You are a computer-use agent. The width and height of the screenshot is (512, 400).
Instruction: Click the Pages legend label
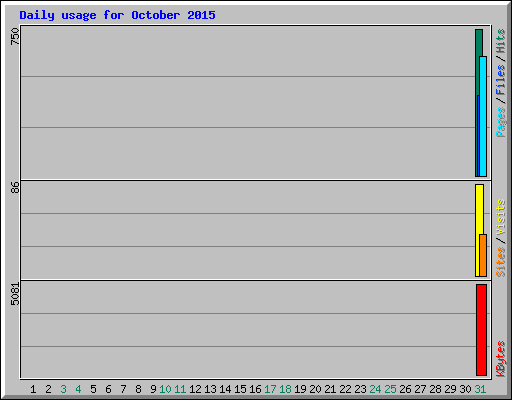point(501,122)
